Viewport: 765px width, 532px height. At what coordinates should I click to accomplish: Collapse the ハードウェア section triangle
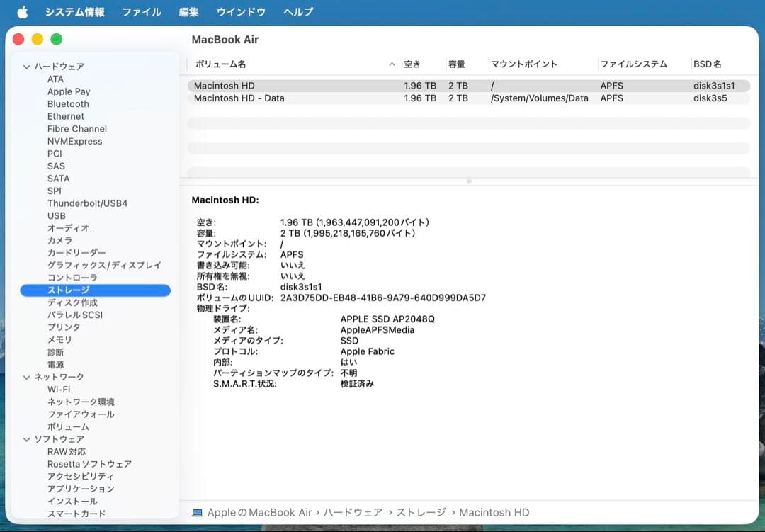pyautogui.click(x=26, y=66)
